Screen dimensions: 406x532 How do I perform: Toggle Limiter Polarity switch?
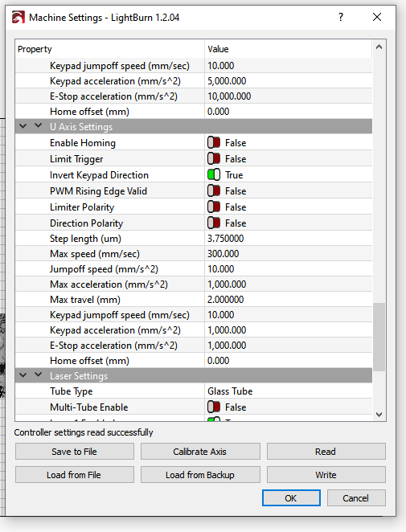pos(214,207)
